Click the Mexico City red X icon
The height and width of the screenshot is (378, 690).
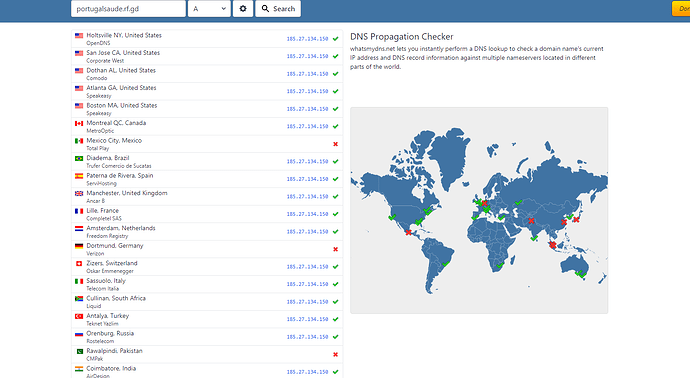pos(336,144)
